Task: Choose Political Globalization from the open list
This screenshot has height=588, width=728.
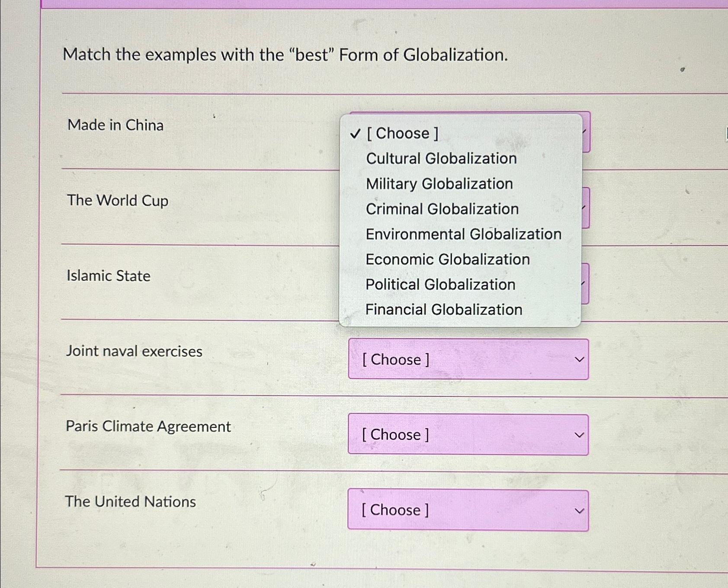Action: (439, 284)
